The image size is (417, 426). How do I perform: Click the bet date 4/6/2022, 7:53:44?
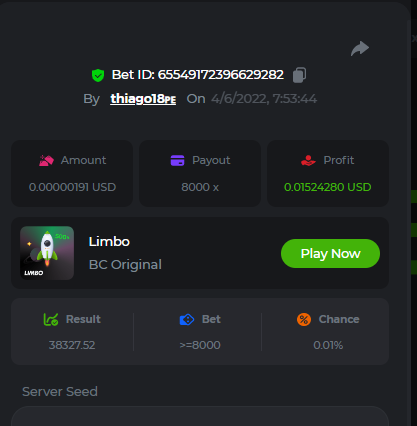pyautogui.click(x=264, y=99)
